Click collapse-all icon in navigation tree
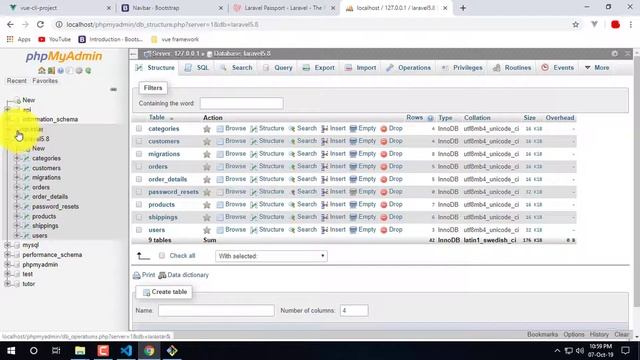 click(x=113, y=89)
